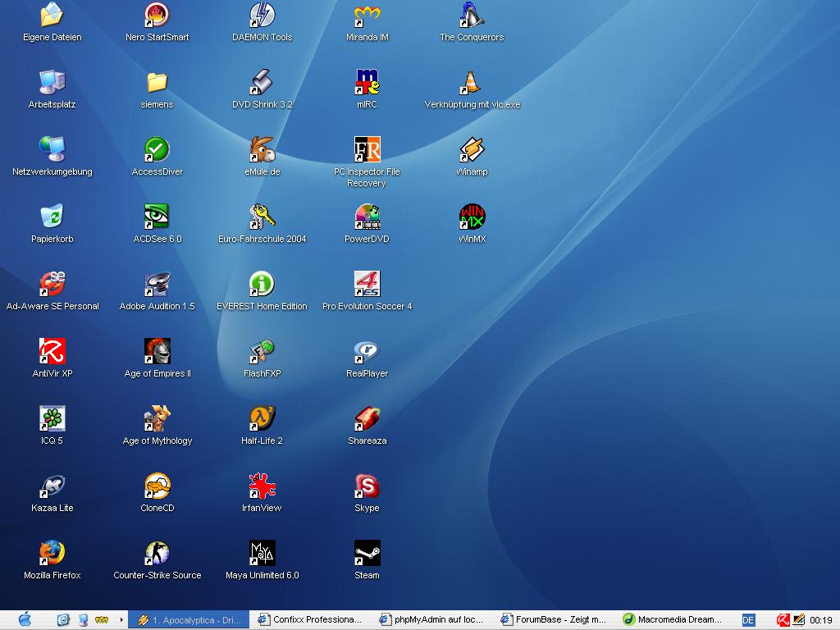840x630 pixels.
Task: Click the Internet Explorer quick launch icon
Action: pos(63,620)
